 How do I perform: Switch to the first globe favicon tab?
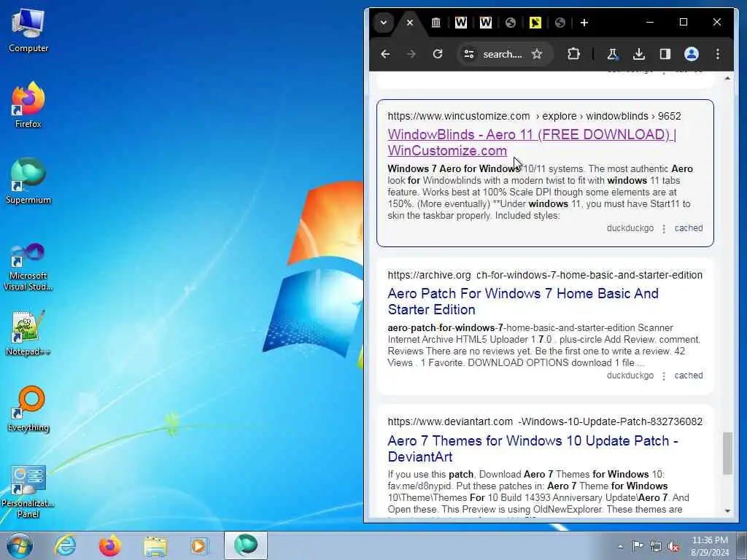(x=510, y=23)
